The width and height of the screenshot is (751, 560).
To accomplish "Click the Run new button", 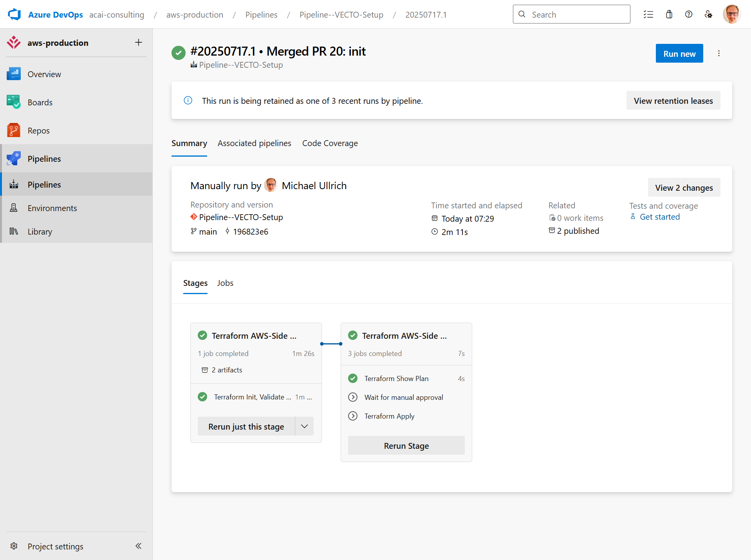I will (679, 54).
